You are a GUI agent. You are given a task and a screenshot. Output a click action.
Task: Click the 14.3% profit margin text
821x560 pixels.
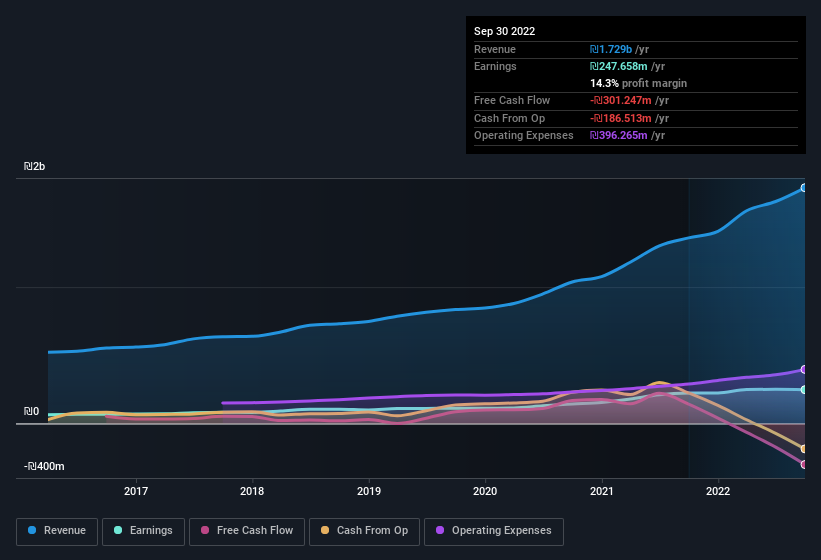(638, 83)
